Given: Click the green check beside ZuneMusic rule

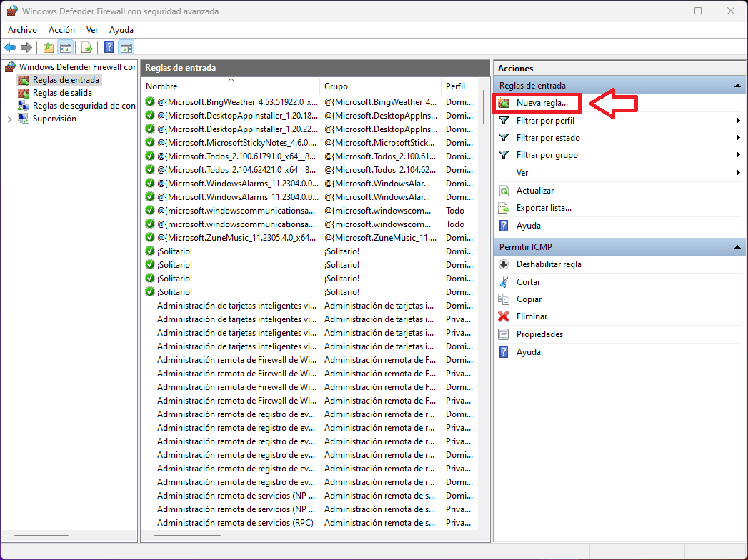Looking at the screenshot, I should 150,238.
